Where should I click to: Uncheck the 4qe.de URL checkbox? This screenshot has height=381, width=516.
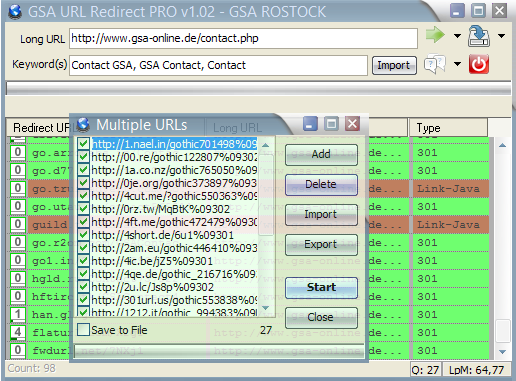[x=83, y=274]
